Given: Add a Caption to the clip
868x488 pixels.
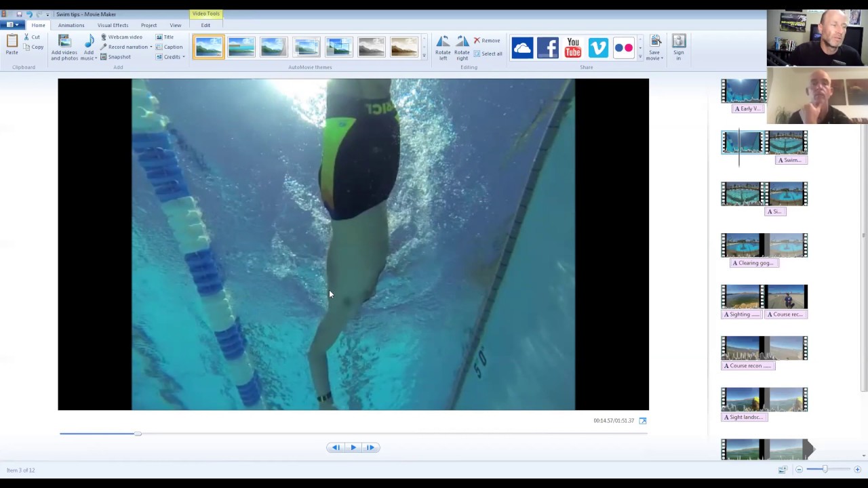Looking at the screenshot, I should tap(169, 47).
